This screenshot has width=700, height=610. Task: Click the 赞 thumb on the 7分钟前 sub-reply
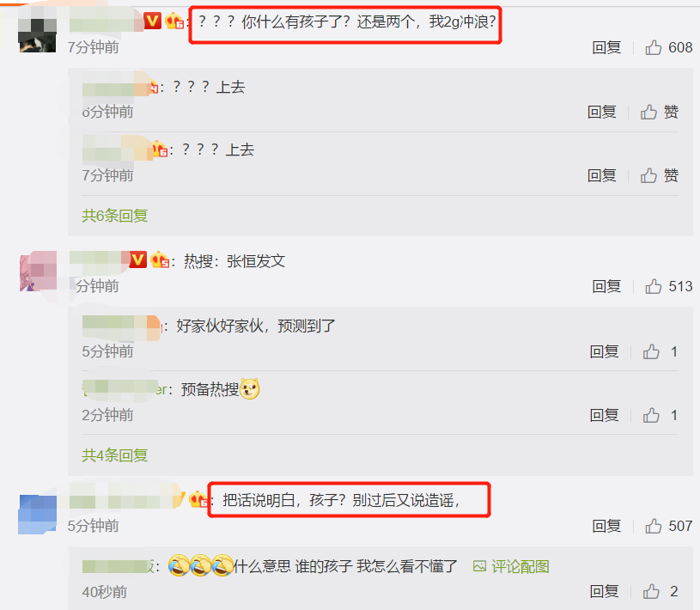(x=648, y=175)
